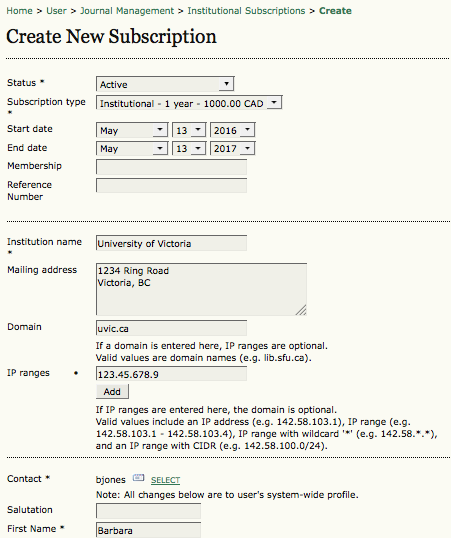Open the Subscription type dropdown

pyautogui.click(x=189, y=103)
